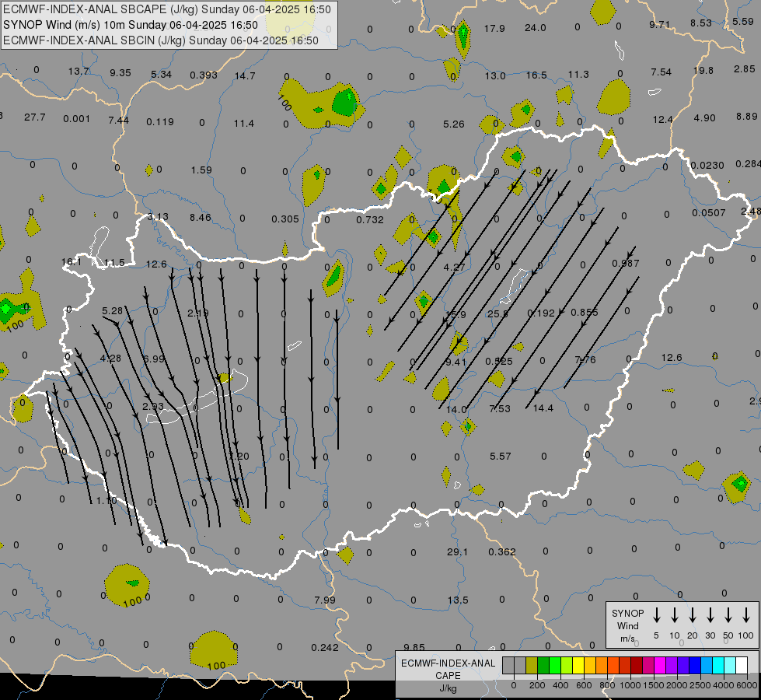Click the grid value 9.41

coord(456,362)
